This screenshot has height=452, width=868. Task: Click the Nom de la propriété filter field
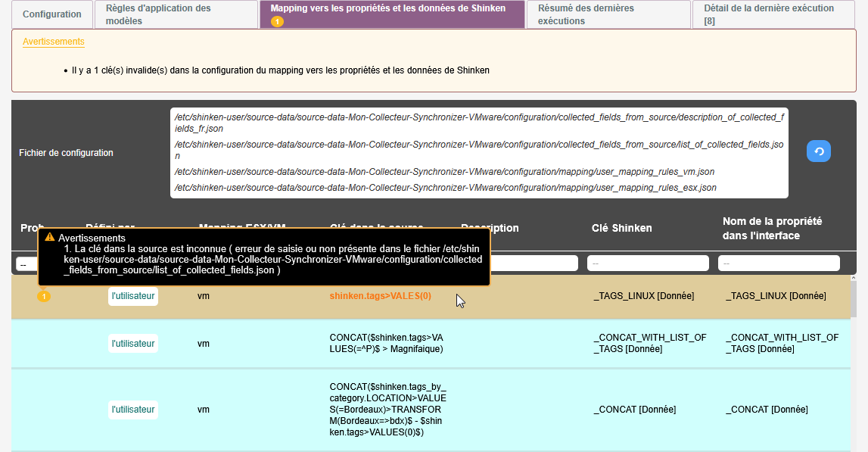(779, 263)
